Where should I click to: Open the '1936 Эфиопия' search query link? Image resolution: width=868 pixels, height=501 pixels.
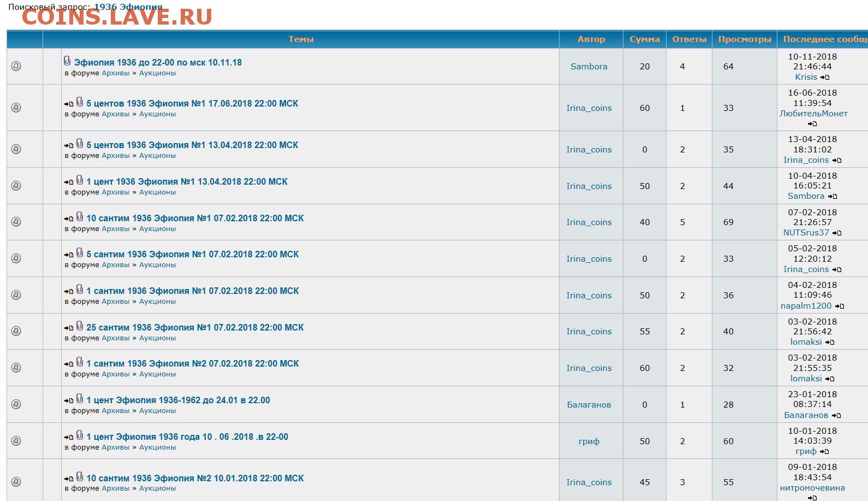click(x=128, y=7)
